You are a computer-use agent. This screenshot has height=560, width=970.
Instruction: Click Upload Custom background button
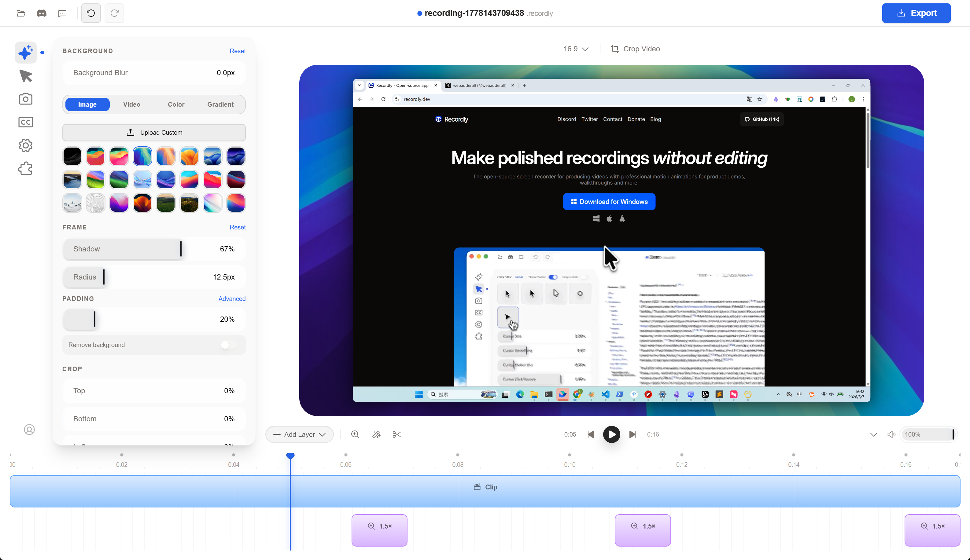click(154, 132)
